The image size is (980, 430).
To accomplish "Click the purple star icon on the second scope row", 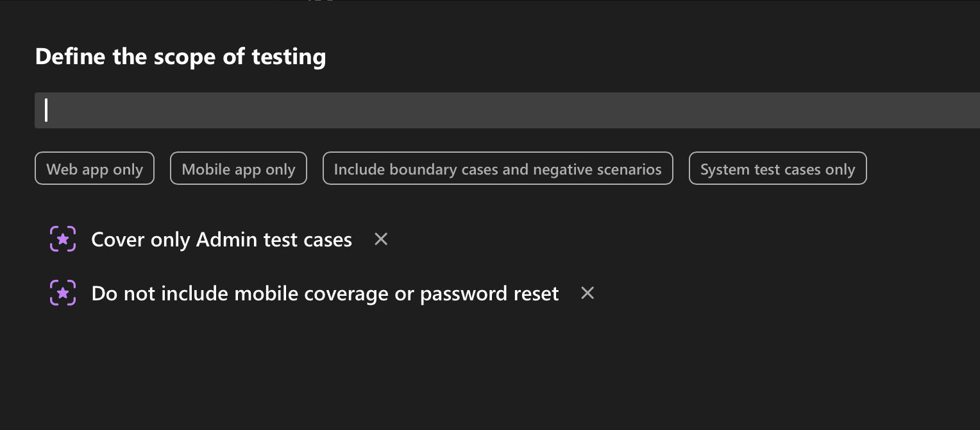I will (x=63, y=293).
